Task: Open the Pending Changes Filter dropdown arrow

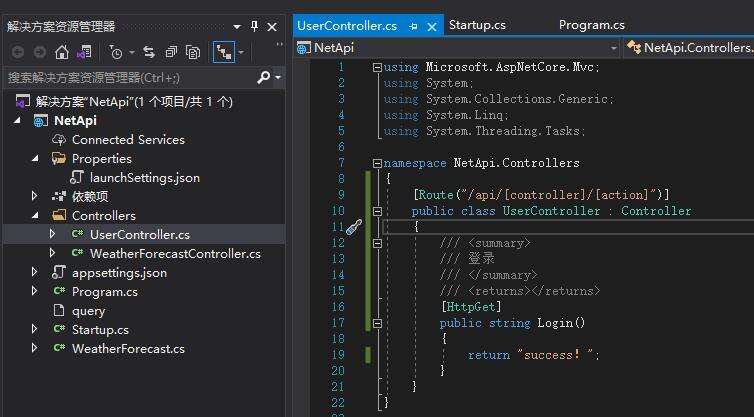Action: [x=132, y=52]
